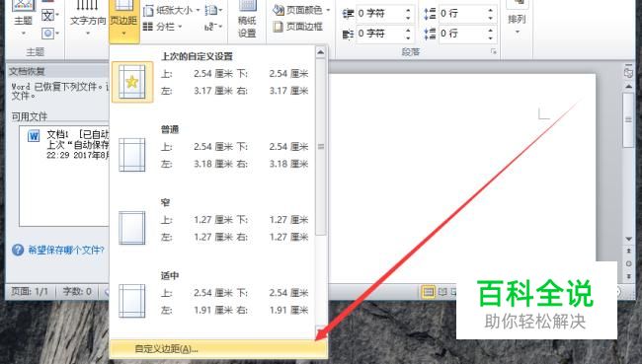Click the 字数: 0 word count item
Screen dimensions: 642x364
point(77,292)
